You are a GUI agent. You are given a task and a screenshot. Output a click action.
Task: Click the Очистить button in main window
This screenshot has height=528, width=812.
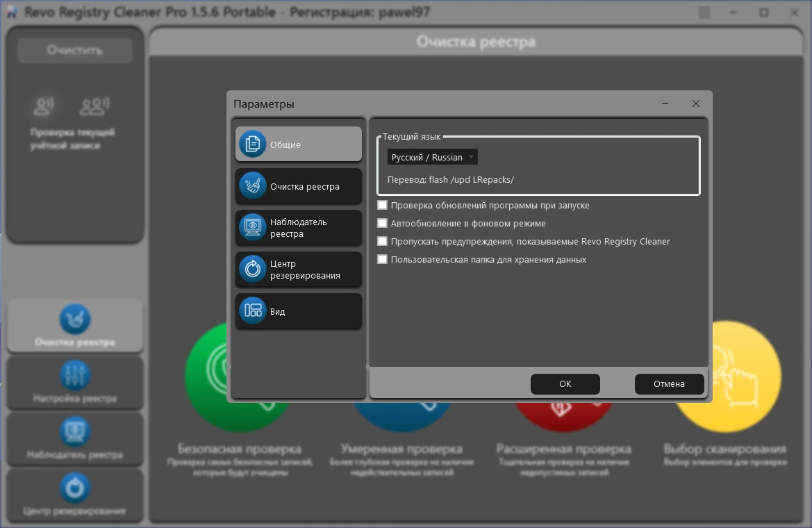[75, 50]
